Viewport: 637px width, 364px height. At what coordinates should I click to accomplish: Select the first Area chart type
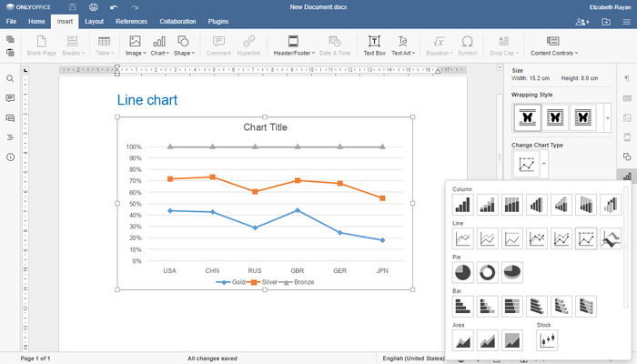tap(463, 340)
